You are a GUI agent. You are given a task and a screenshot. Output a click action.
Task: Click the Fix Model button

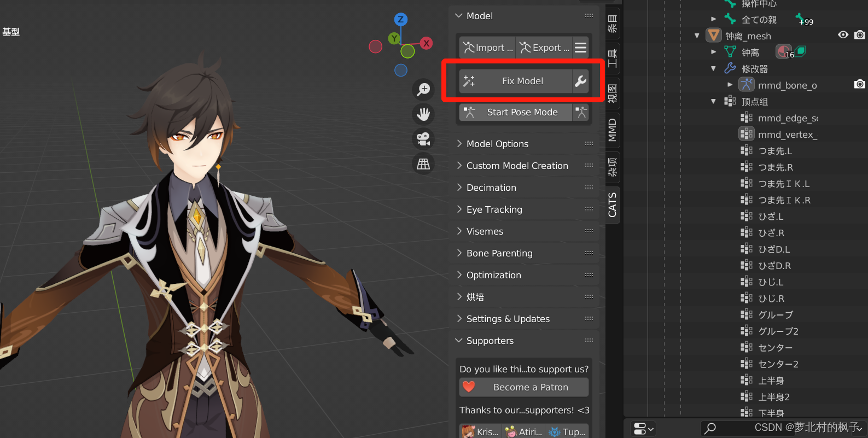515,81
